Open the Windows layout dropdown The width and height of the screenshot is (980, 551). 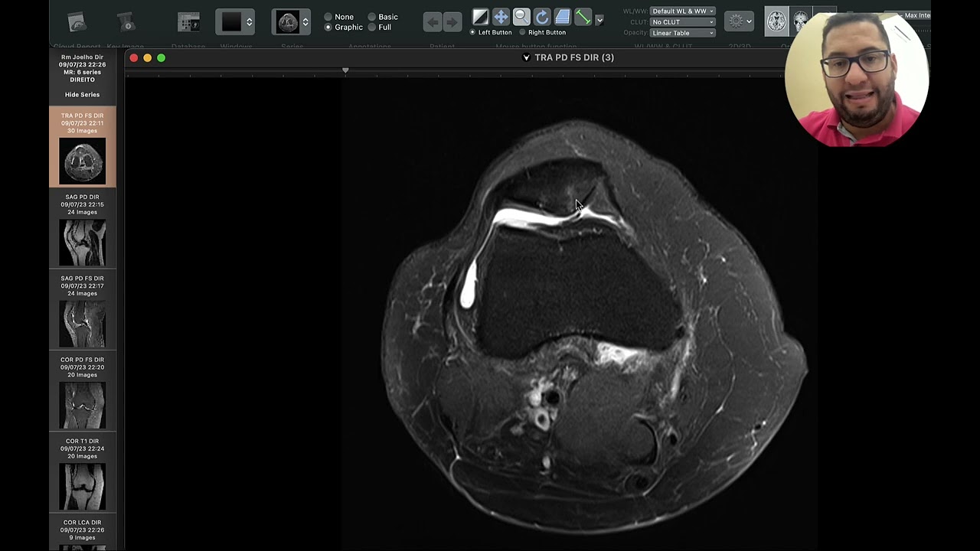(x=235, y=22)
